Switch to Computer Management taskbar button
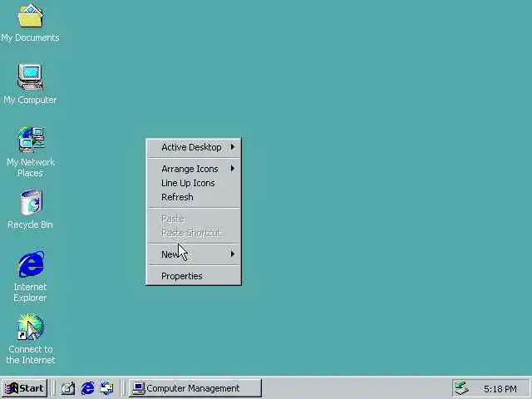The height and width of the screenshot is (399, 532). pyautogui.click(x=195, y=388)
